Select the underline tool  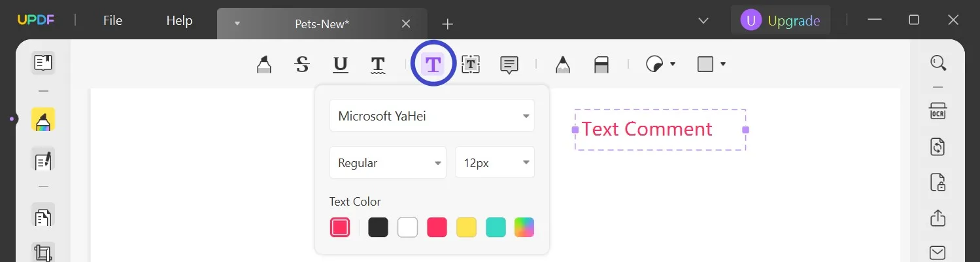[x=340, y=64]
